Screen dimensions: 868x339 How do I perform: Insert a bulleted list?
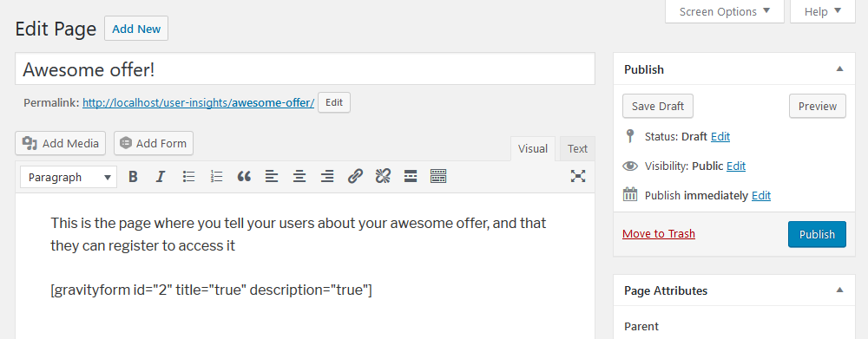(x=188, y=176)
